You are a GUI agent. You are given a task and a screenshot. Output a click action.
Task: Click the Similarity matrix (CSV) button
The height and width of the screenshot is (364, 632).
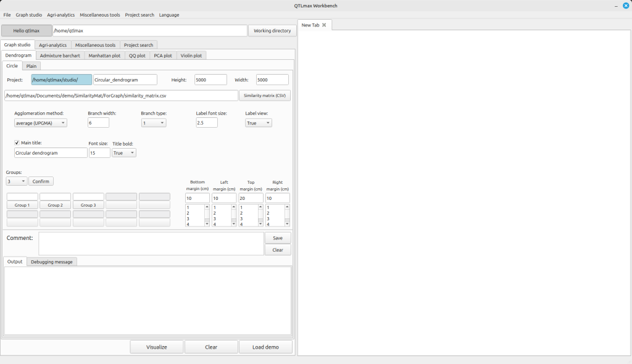point(264,96)
